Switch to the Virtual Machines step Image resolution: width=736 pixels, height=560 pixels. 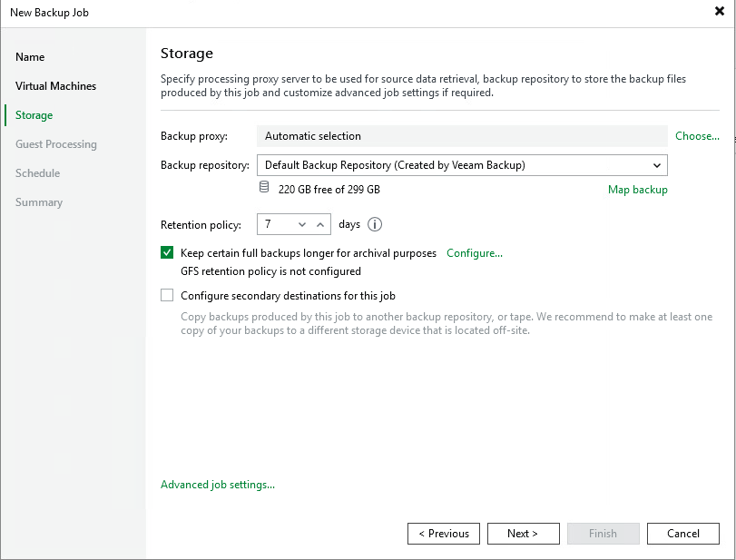[55, 85]
